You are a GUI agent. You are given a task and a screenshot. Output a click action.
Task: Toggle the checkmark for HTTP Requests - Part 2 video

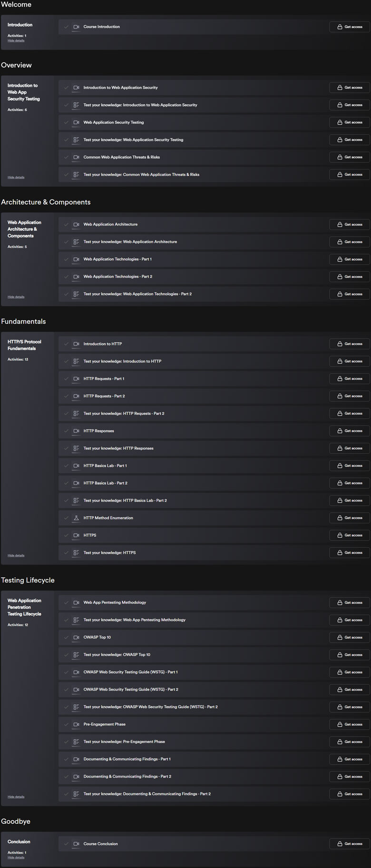point(66,396)
